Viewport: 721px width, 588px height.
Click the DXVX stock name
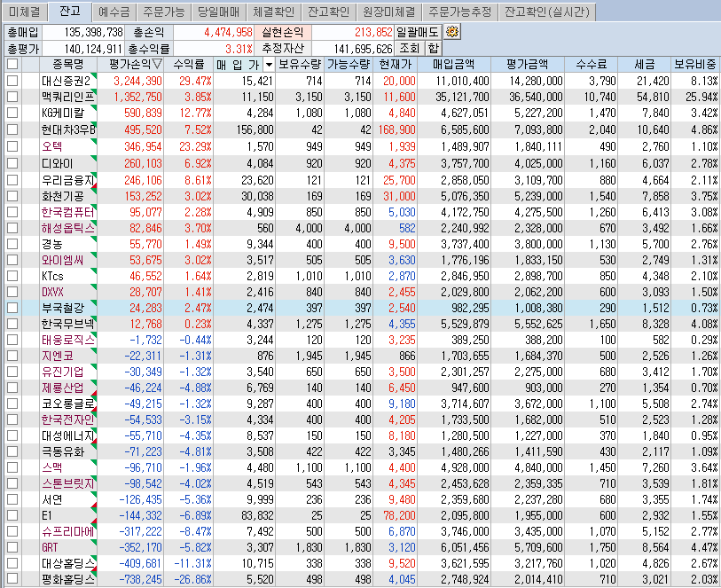click(x=52, y=292)
